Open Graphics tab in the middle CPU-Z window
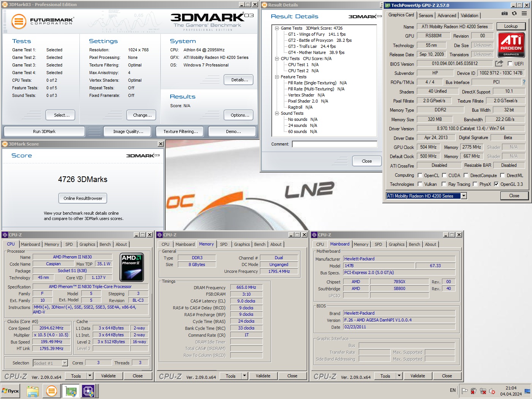Viewport: 532px width, 399px height. [242, 244]
